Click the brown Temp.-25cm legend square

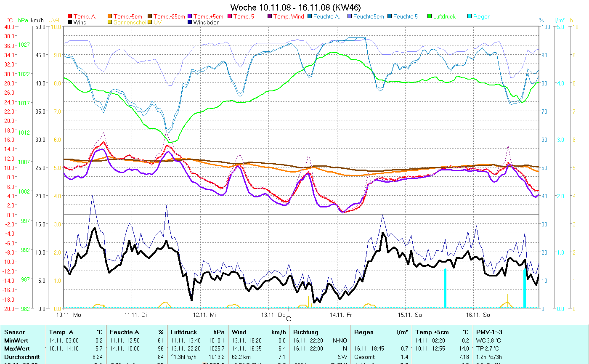tap(150, 16)
